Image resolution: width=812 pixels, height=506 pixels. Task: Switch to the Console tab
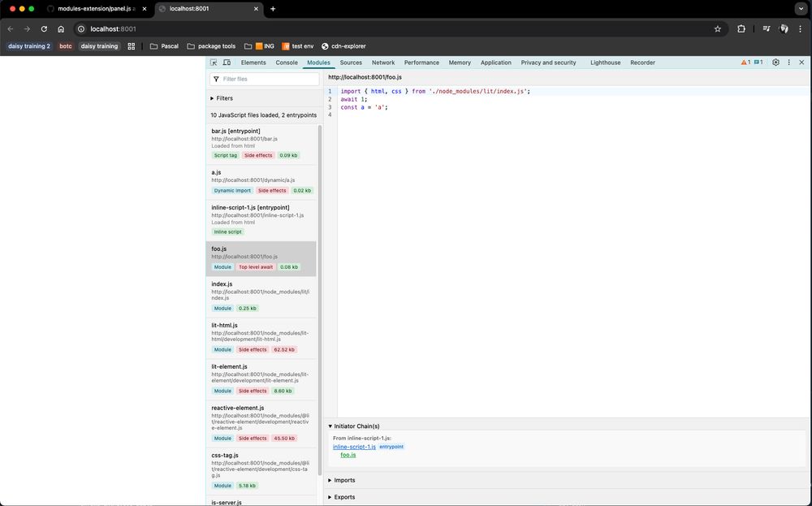tap(287, 63)
